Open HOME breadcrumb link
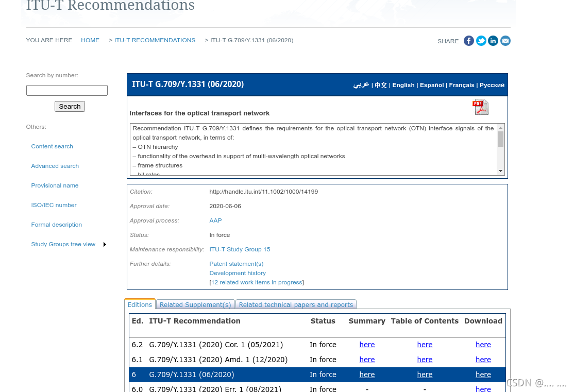Screen dimensions: 574x392 pyautogui.click(x=90, y=40)
